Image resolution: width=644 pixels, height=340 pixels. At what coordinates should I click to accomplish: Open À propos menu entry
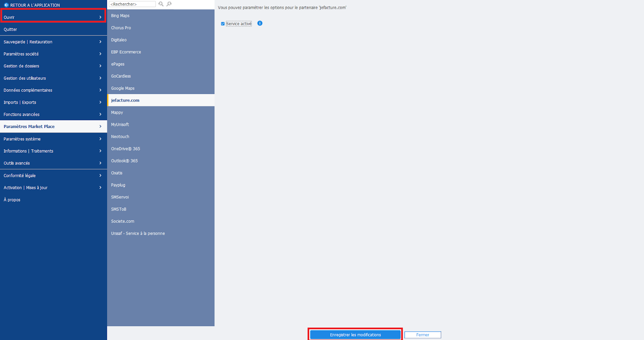(53, 200)
